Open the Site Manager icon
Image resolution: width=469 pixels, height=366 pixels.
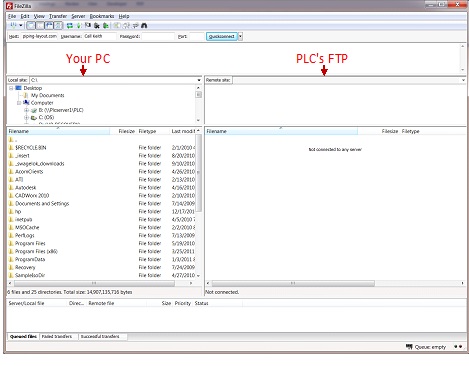13,25
